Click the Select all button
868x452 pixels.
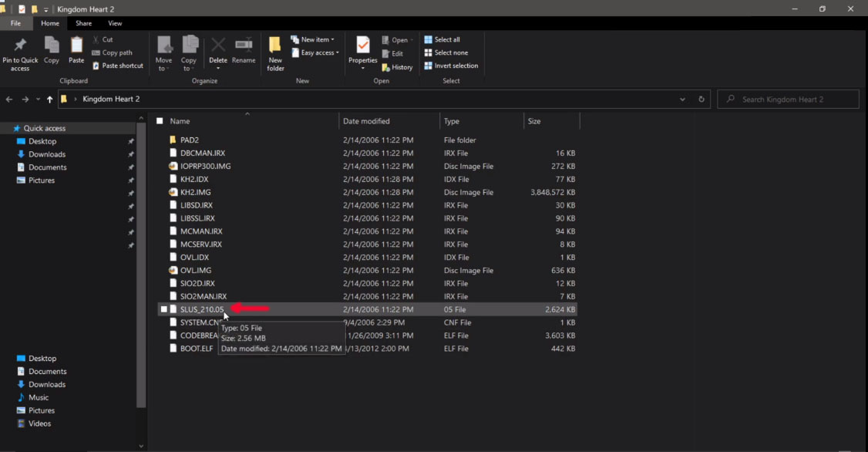coord(442,39)
